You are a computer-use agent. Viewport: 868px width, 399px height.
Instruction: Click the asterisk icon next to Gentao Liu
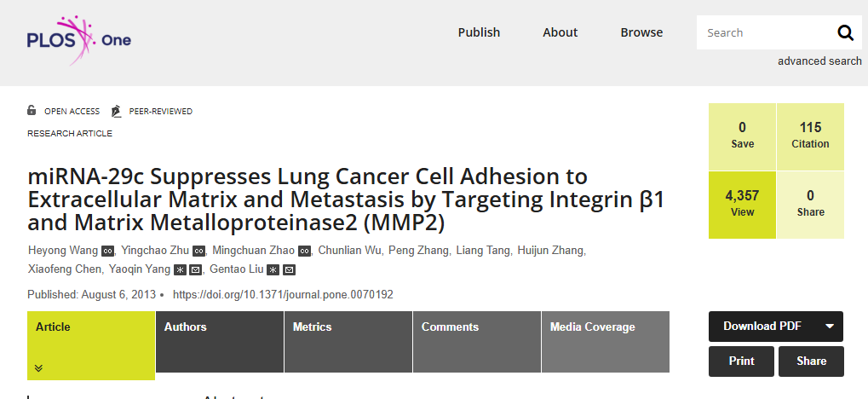pyautogui.click(x=273, y=270)
